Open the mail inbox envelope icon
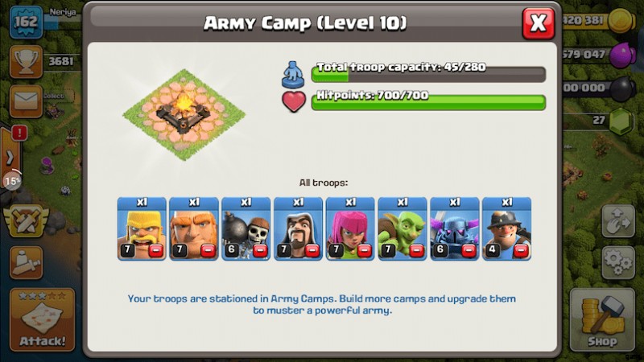Screen dimensions: 644x362 26,101
